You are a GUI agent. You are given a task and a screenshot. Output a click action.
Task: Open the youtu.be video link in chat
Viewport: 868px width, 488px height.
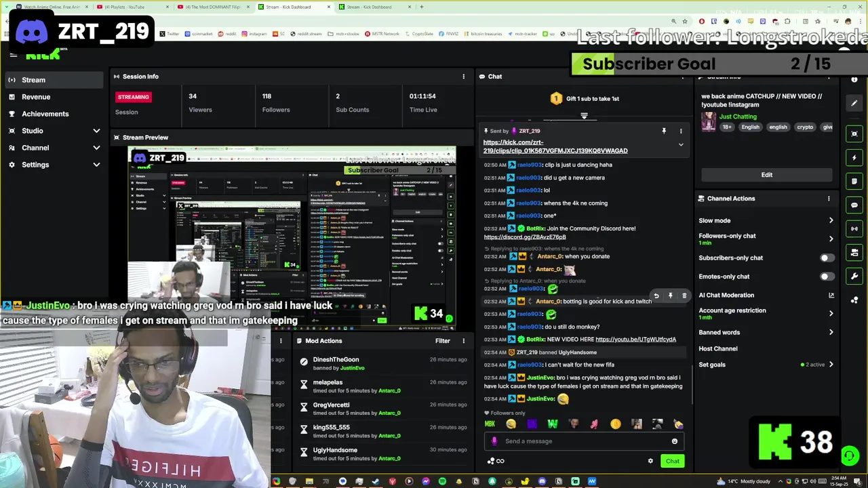tap(635, 340)
